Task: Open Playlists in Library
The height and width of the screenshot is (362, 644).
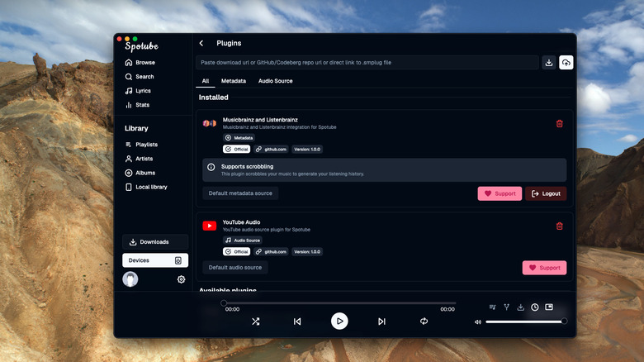Action: pos(141,145)
